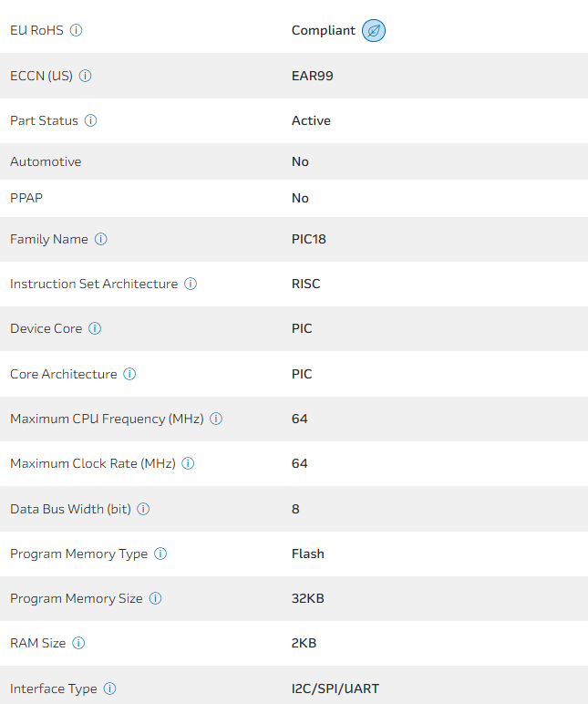This screenshot has width=588, height=704.
Task: Click the info icon beside EU RoHS
Action: pos(77,30)
